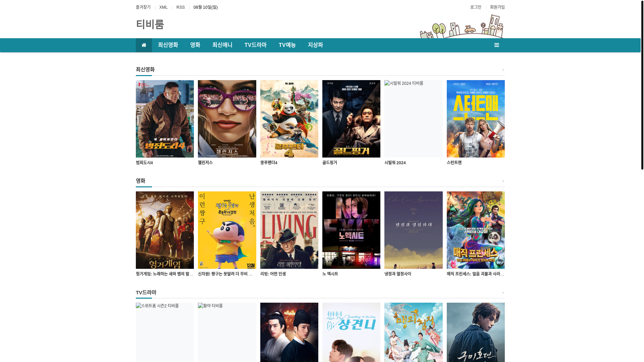The height and width of the screenshot is (362, 644).
Task: Open the 챌린저스 movie poster
Action: [227, 119]
